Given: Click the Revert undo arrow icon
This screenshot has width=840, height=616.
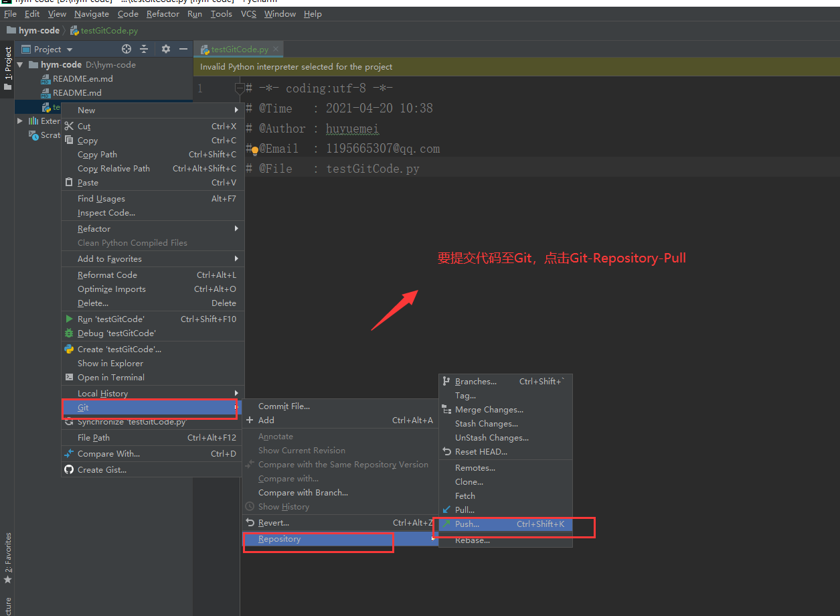Looking at the screenshot, I should coord(250,522).
